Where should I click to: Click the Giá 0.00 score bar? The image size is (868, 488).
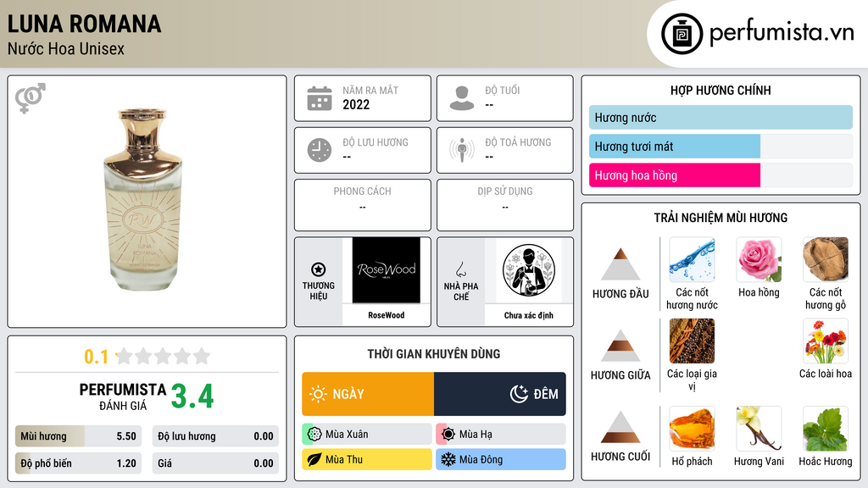tap(215, 463)
